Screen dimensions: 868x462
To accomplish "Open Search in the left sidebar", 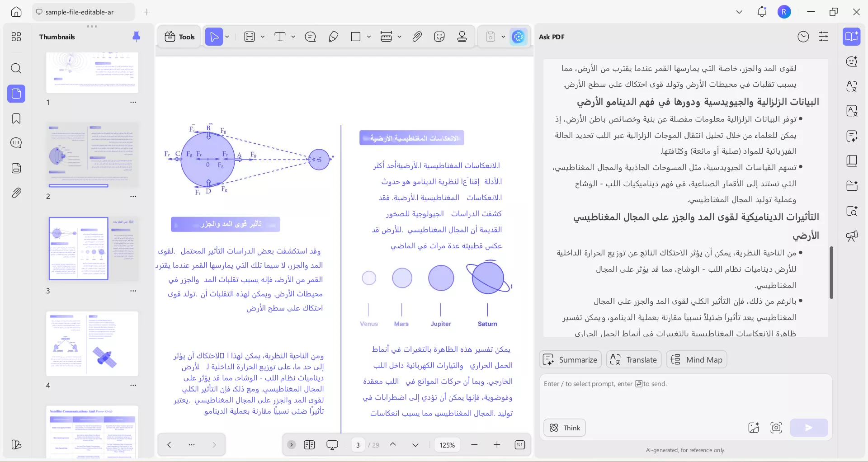I will (x=16, y=69).
